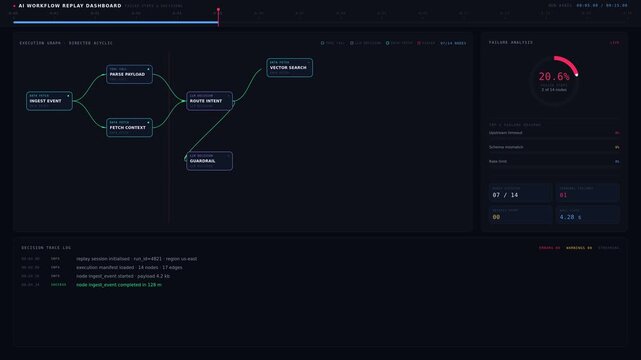Click the 4.28 s wall clock card
This screenshot has width=641, height=360.
(587, 215)
